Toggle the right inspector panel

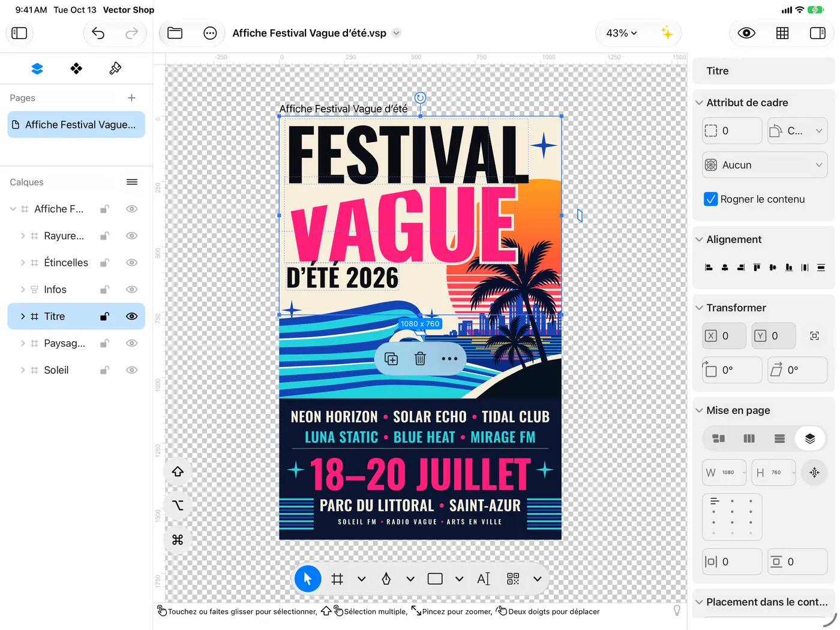[x=818, y=33]
